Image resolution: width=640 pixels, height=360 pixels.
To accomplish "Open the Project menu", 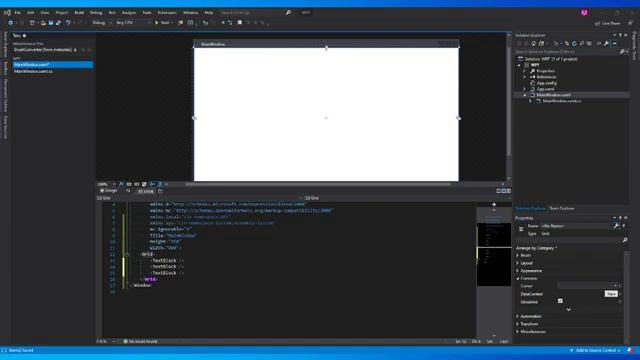I will coord(62,13).
